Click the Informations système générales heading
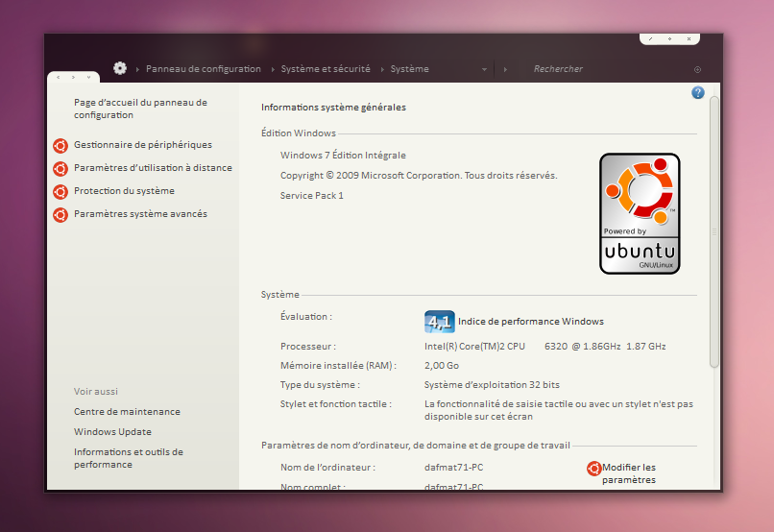Screen dimensions: 774x532 tap(333, 108)
